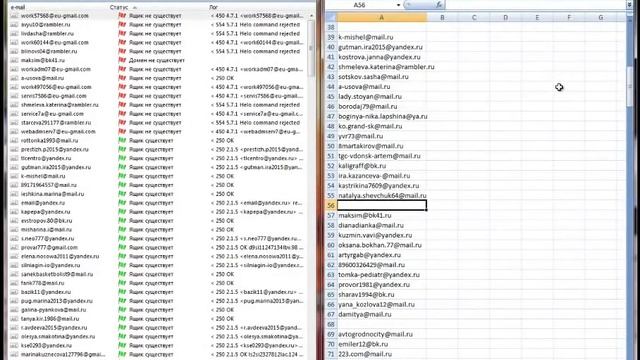640x360 pixels.
Task: Click the Excel Select All corner button
Action: coord(331,18)
